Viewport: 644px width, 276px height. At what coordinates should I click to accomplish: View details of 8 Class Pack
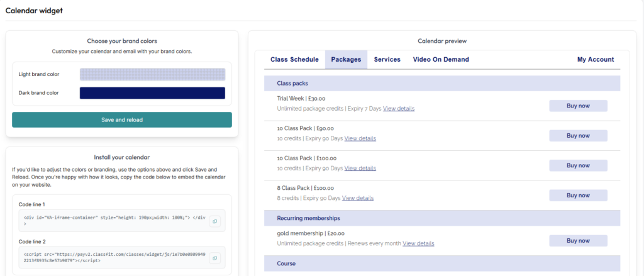pos(358,198)
